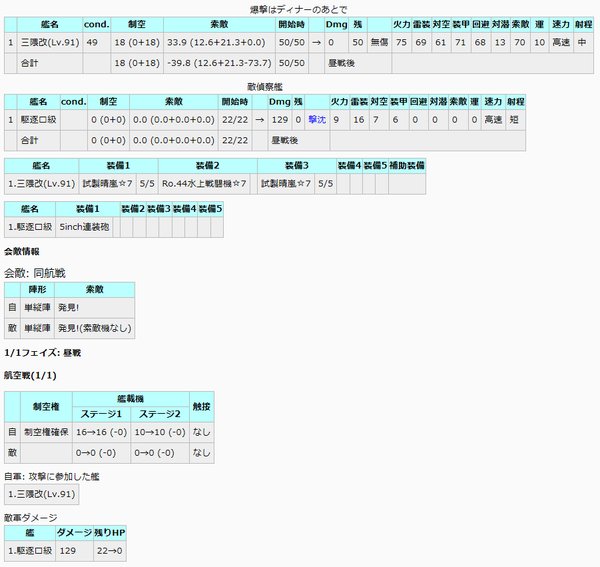This screenshot has width=600, height=567.
Task: Click the 艦載機 header cell
Action: [131, 399]
